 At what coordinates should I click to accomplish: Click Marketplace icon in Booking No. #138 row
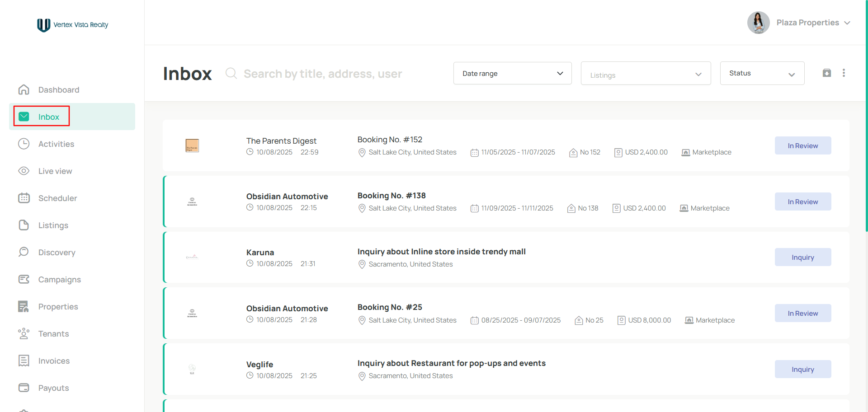click(x=684, y=208)
